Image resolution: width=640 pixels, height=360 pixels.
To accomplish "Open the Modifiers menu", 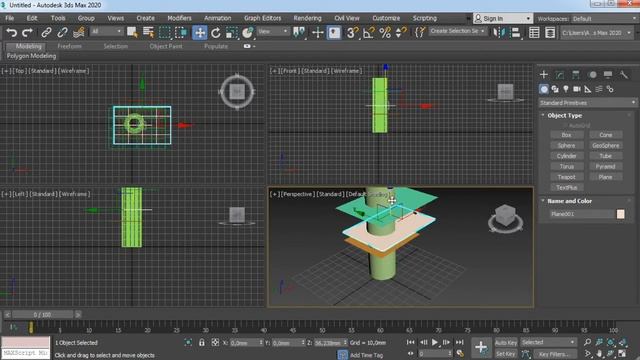I will 179,18.
